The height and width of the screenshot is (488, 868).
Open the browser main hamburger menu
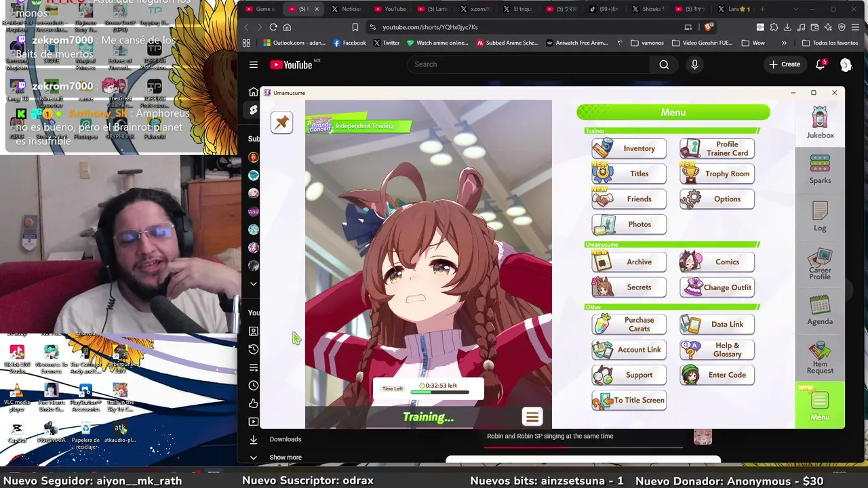(856, 27)
